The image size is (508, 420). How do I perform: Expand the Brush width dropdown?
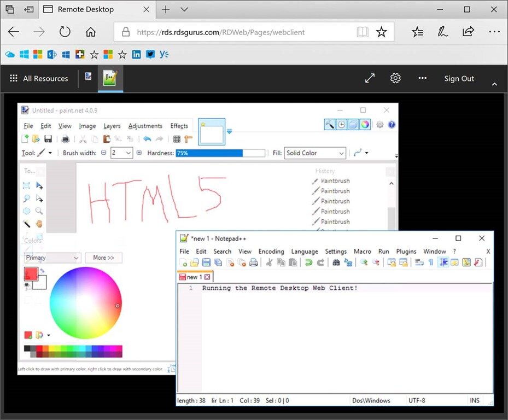(x=127, y=153)
